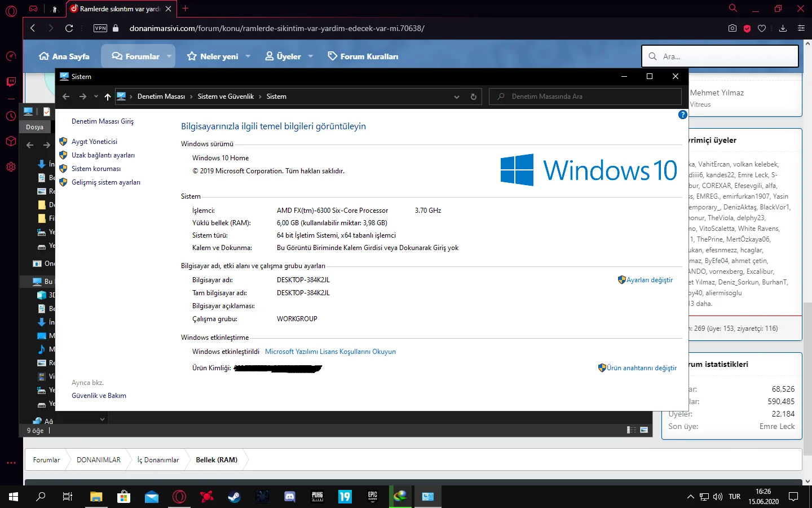
Task: Open volume control in system tray
Action: point(718,497)
